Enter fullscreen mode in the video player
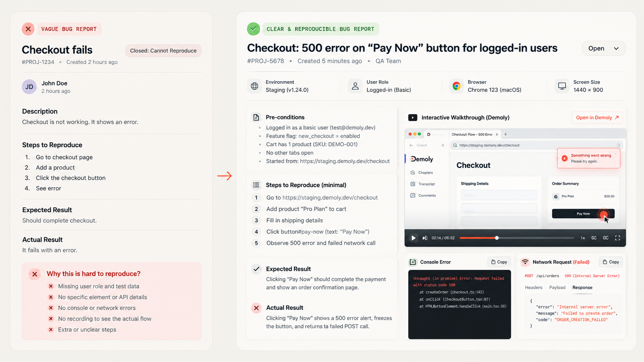Image resolution: width=644 pixels, height=362 pixels. tap(617, 238)
